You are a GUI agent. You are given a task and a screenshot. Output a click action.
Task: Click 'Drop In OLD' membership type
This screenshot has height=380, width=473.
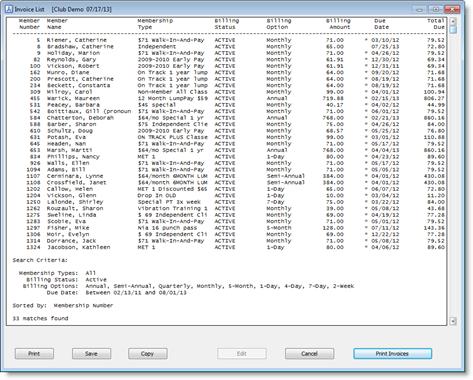(x=157, y=196)
